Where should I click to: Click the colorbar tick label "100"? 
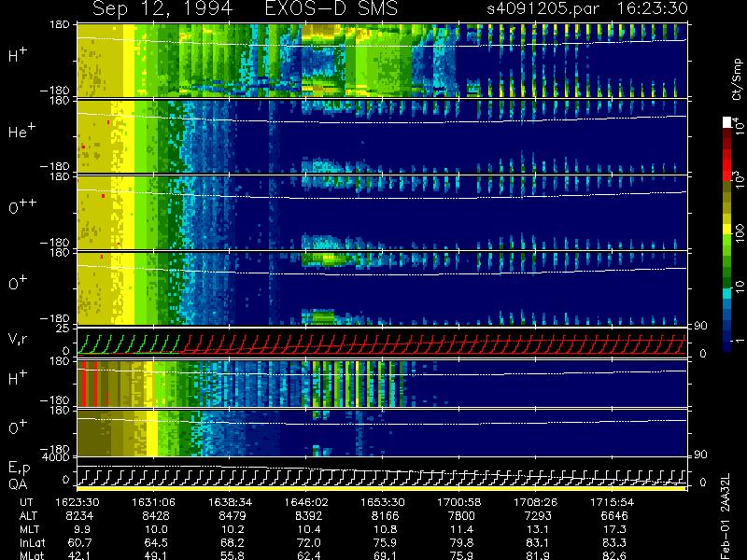739,233
